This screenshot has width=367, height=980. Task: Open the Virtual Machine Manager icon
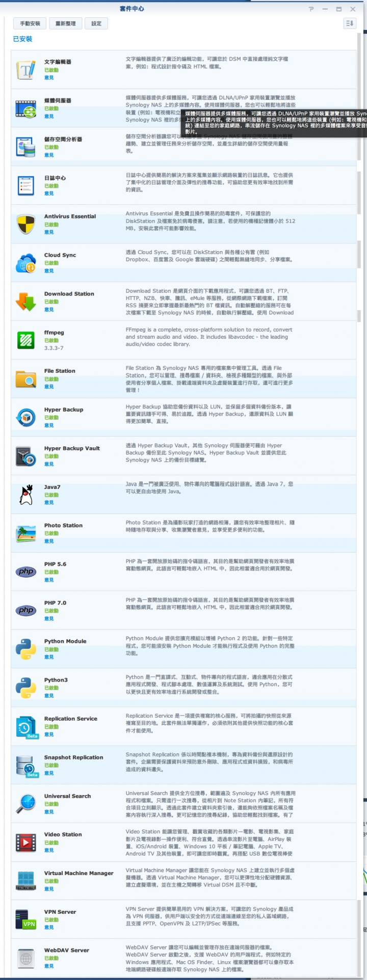25,881
